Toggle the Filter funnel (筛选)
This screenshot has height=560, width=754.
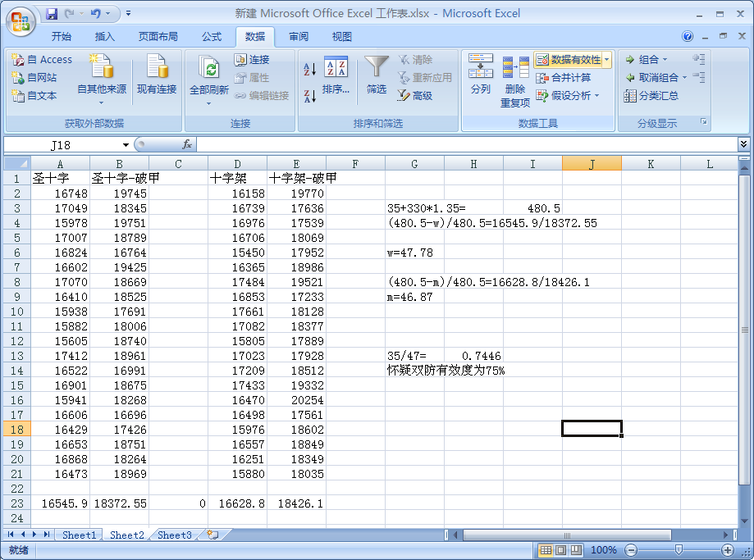377,75
